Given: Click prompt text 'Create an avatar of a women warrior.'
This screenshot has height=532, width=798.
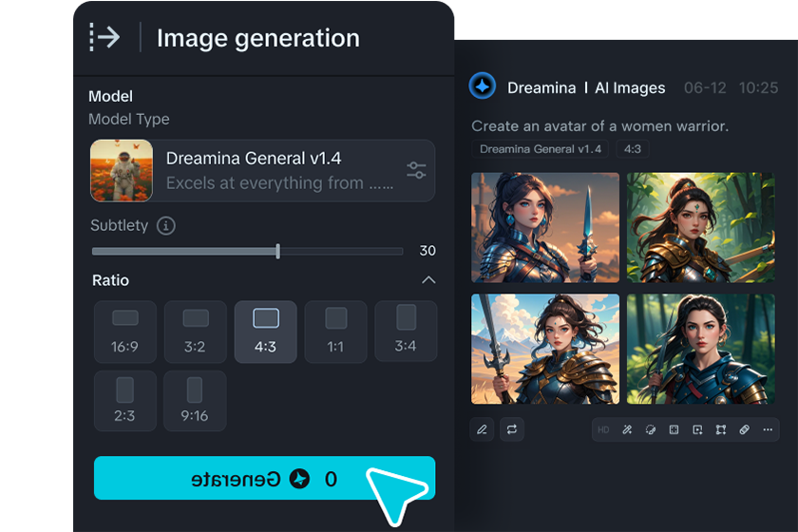Looking at the screenshot, I should [x=600, y=125].
